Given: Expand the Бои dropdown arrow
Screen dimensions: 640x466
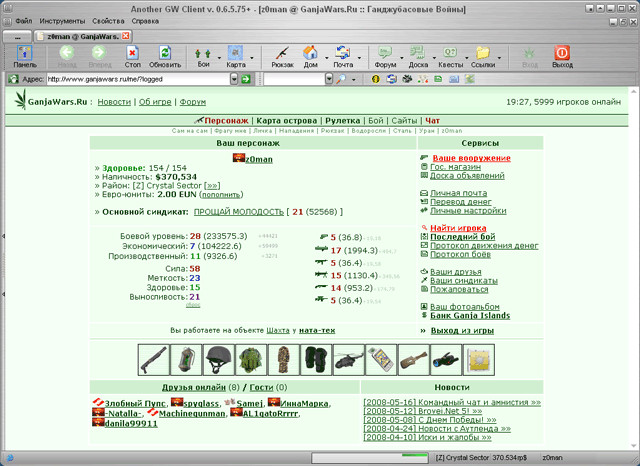Looking at the screenshot, I should coord(219,58).
